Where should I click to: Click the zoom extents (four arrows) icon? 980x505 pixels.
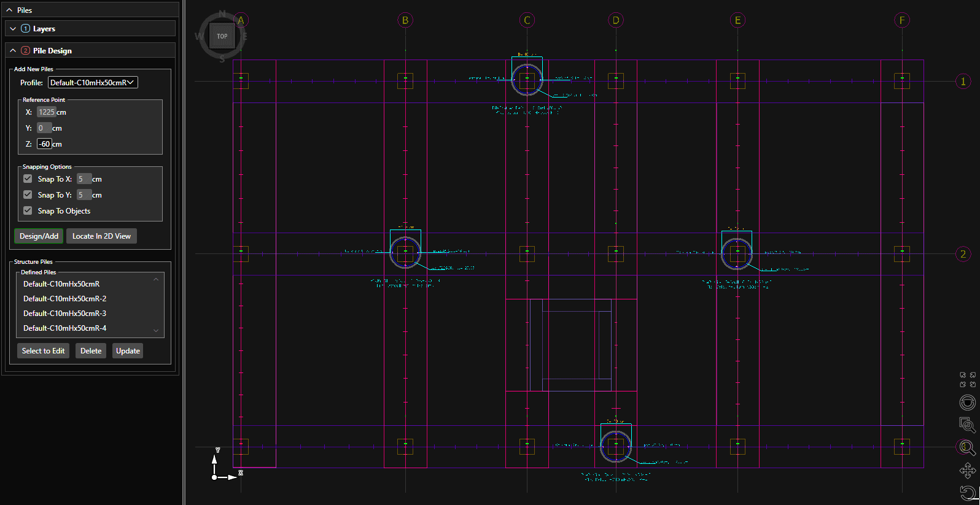coord(967,380)
